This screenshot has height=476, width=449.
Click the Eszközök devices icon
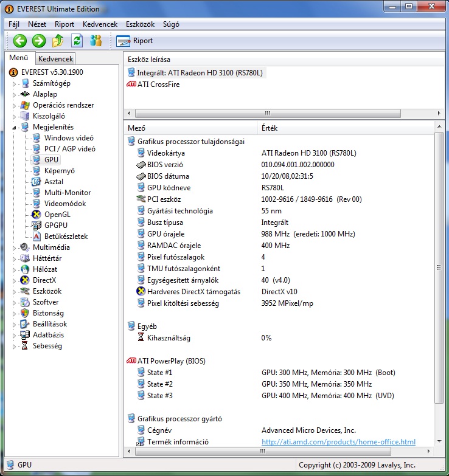24,291
